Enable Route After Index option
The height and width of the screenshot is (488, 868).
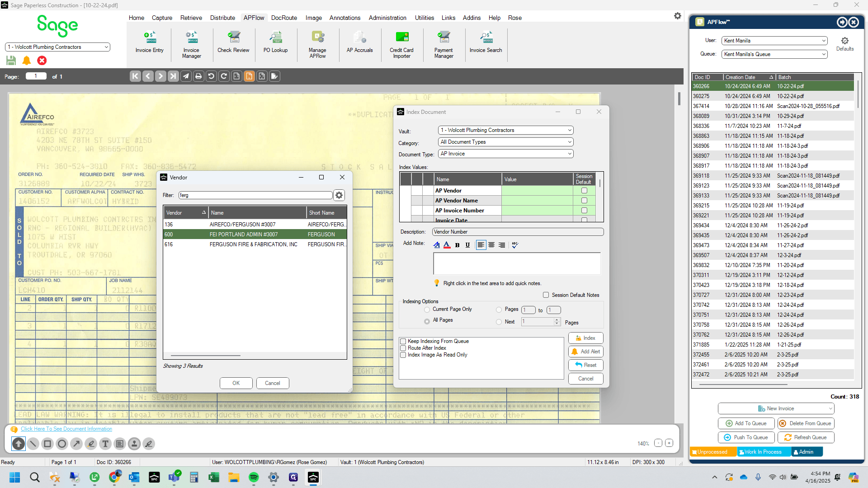click(403, 348)
